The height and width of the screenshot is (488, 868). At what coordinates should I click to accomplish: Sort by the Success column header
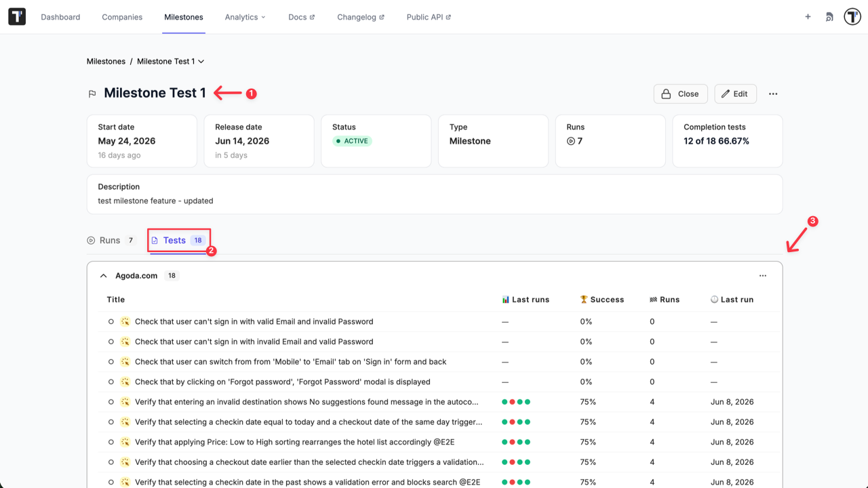click(602, 300)
